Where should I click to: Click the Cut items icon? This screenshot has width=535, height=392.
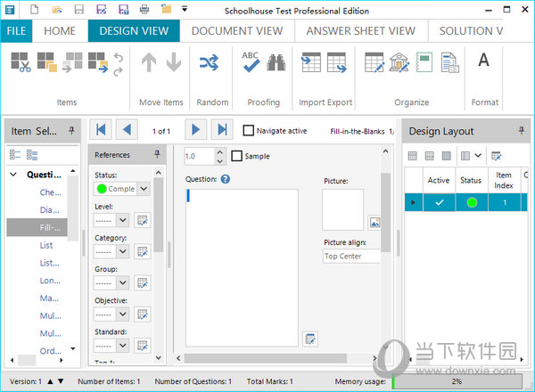pyautogui.click(x=21, y=62)
